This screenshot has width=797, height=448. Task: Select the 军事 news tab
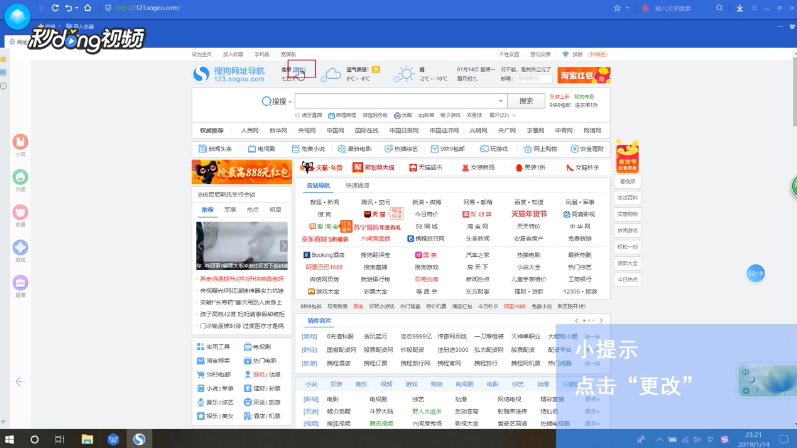(230, 210)
